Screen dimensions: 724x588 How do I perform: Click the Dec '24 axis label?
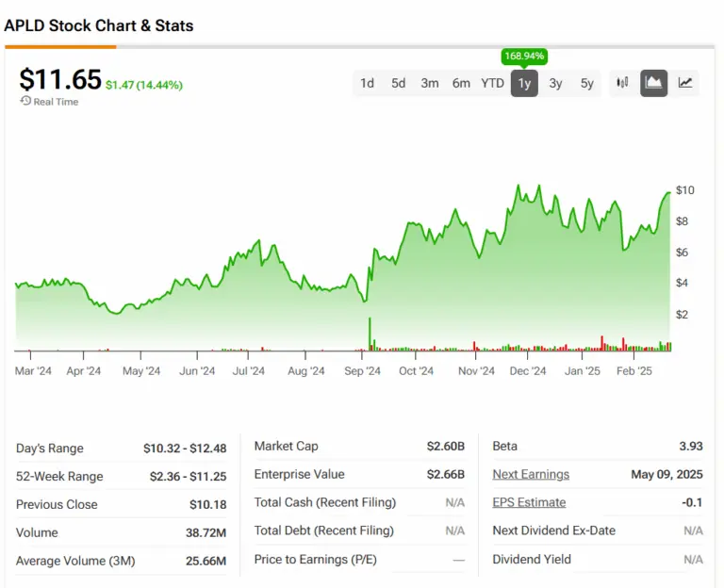(528, 371)
